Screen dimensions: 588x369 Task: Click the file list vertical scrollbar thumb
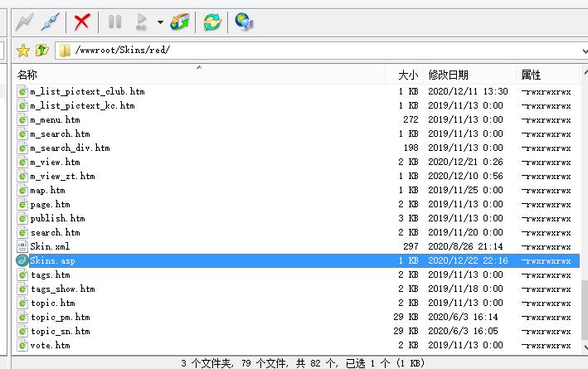pos(585,308)
